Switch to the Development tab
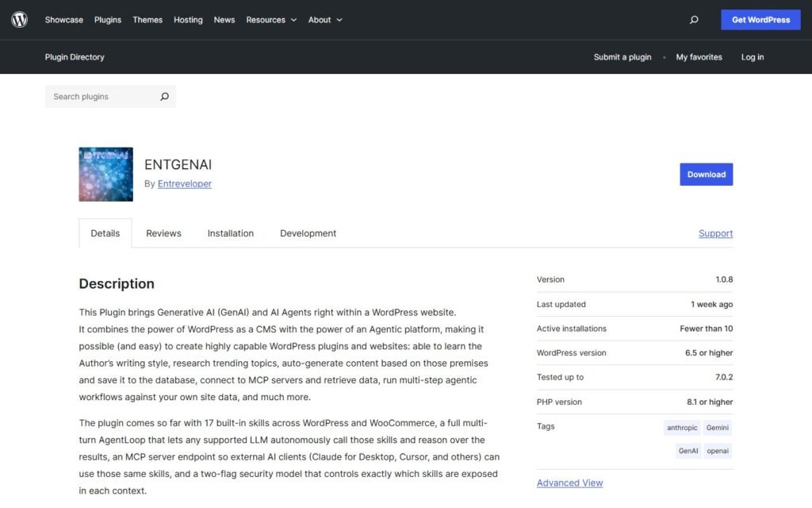The width and height of the screenshot is (812, 508). (x=308, y=233)
